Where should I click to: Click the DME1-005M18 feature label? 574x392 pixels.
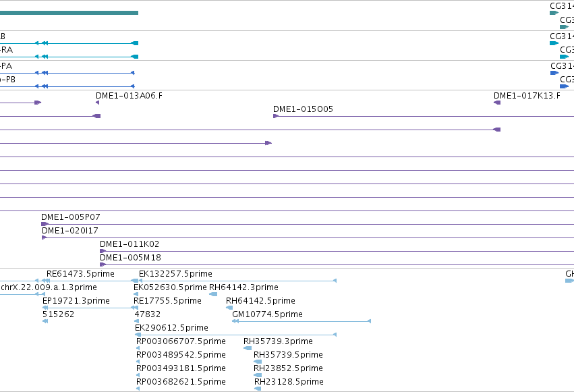click(x=130, y=258)
